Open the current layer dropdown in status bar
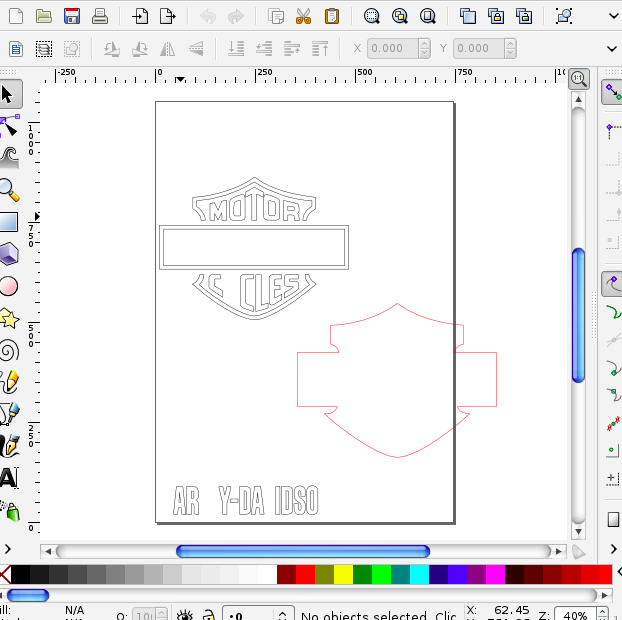 (258, 613)
